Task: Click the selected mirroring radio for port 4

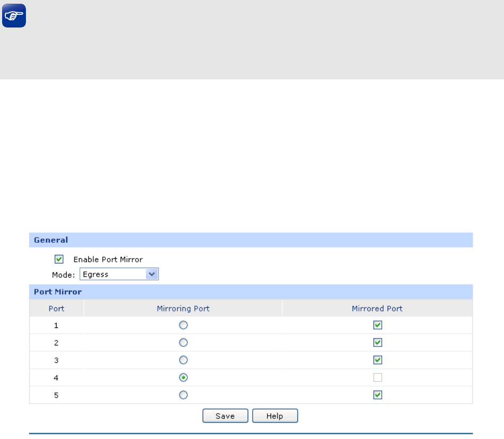Action: tap(183, 378)
